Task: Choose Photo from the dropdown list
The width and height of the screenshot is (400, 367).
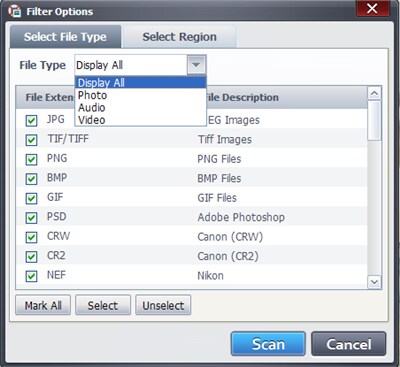Action: click(x=140, y=95)
